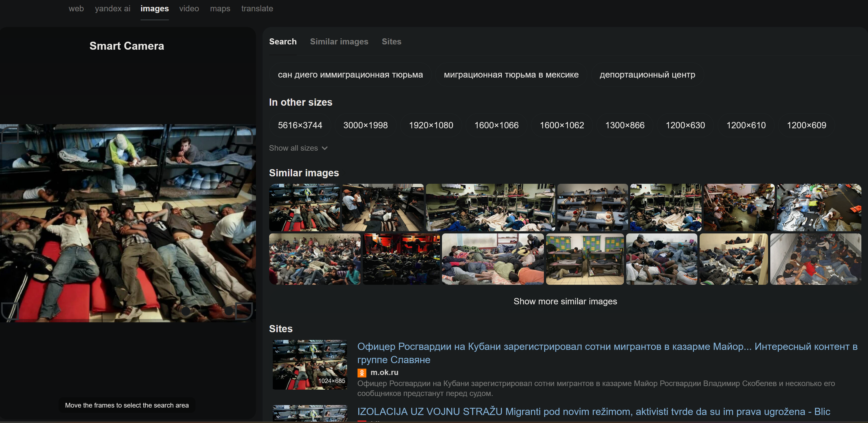Open the video tab
This screenshot has width=868, height=423.
189,9
